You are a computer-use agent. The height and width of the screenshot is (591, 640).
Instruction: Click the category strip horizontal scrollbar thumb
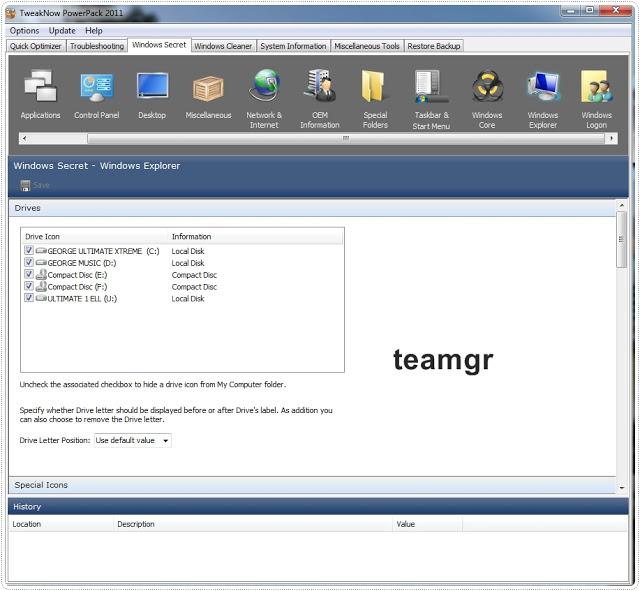pyautogui.click(x=346, y=138)
